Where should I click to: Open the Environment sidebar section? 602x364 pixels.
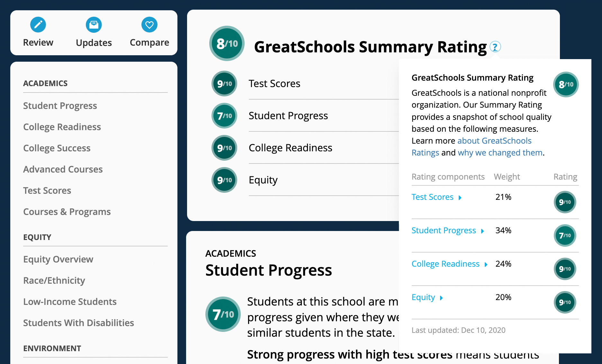point(52,348)
